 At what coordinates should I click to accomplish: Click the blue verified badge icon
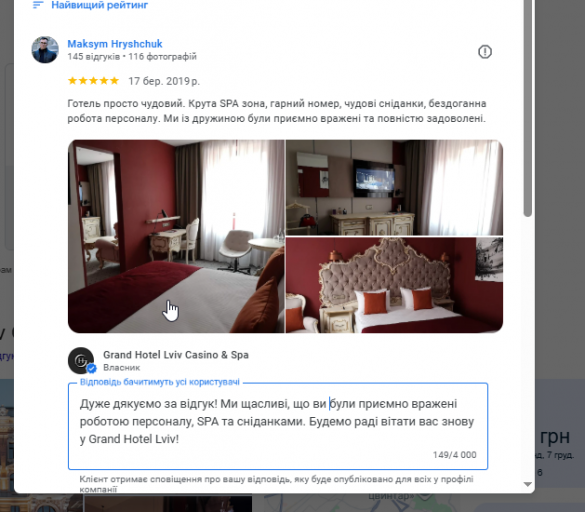pyautogui.click(x=91, y=369)
